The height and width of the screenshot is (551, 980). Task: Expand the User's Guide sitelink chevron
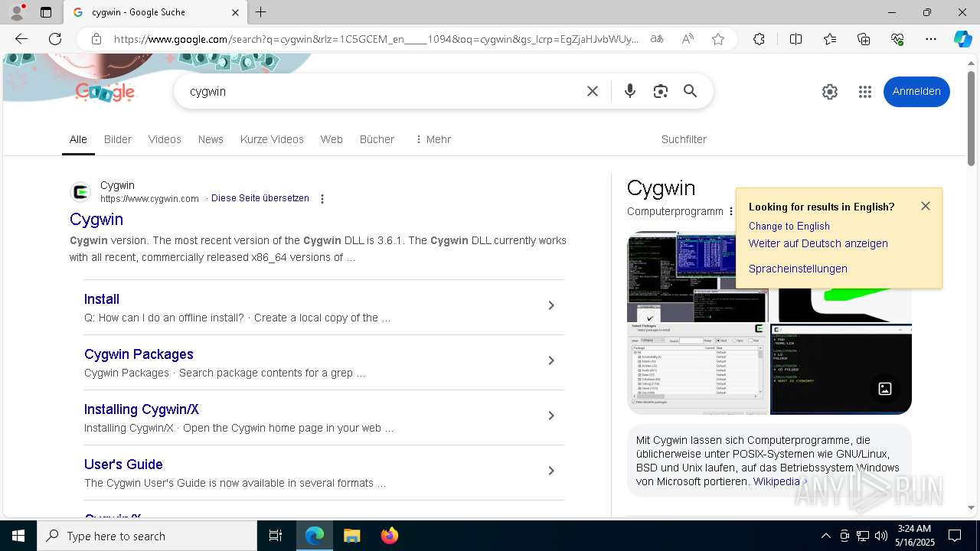click(550, 471)
